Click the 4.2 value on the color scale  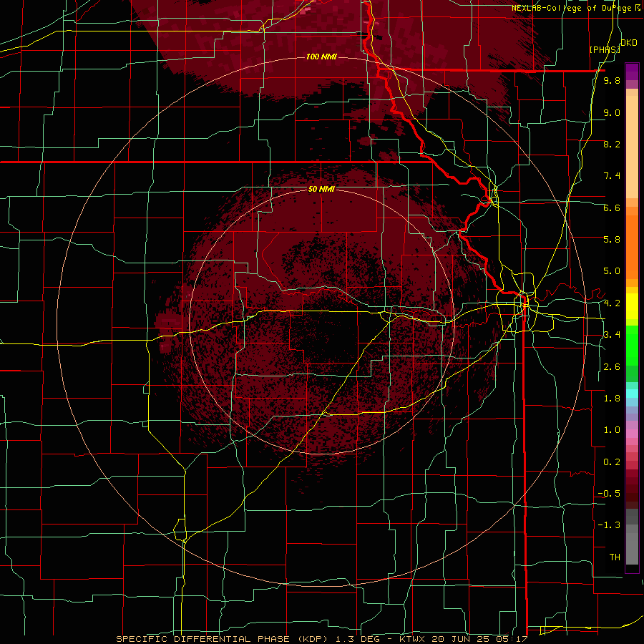click(x=612, y=303)
